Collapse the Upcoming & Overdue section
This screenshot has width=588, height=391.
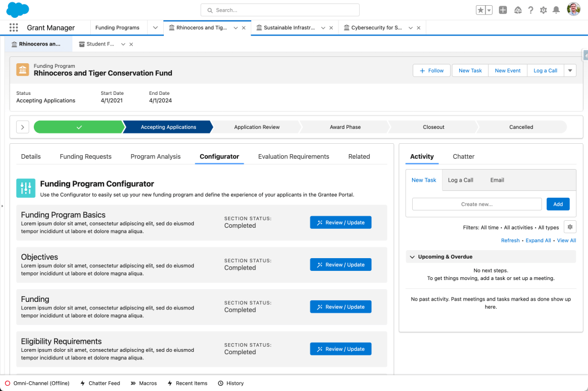412,257
